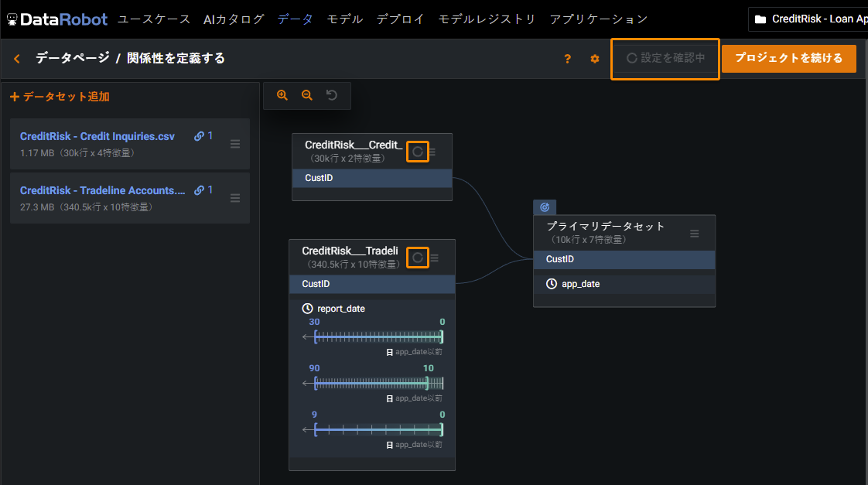The width and height of the screenshot is (868, 485).
Task: Click the zoom in magnifier icon
Action: pyautogui.click(x=282, y=95)
